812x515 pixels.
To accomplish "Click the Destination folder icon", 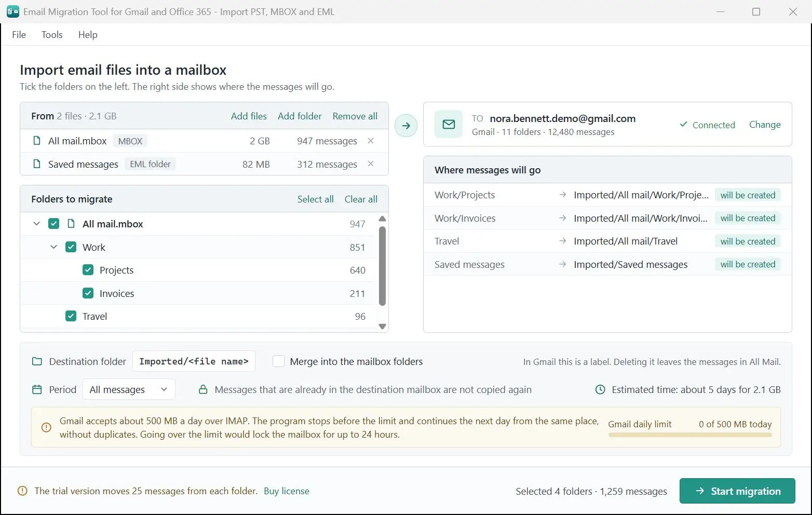I will pyautogui.click(x=37, y=361).
